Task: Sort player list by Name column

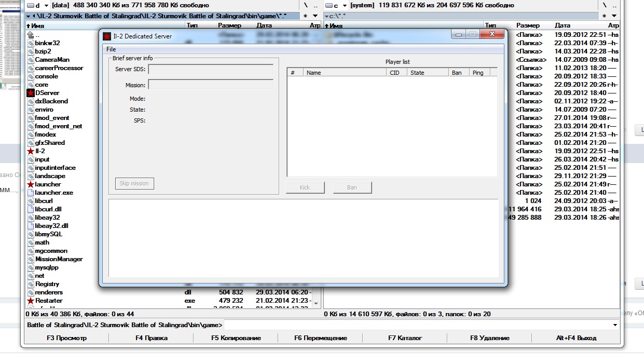Action: (345, 73)
